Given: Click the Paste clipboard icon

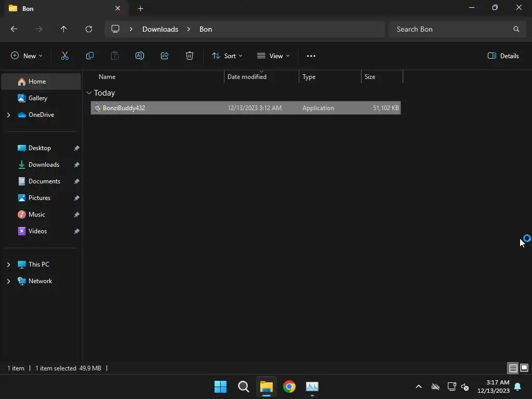Looking at the screenshot, I should pos(115,56).
